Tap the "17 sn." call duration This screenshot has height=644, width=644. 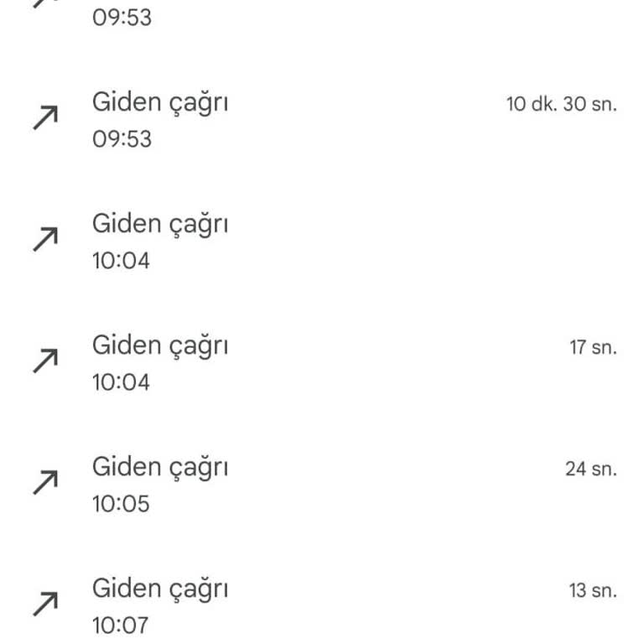pyautogui.click(x=593, y=347)
